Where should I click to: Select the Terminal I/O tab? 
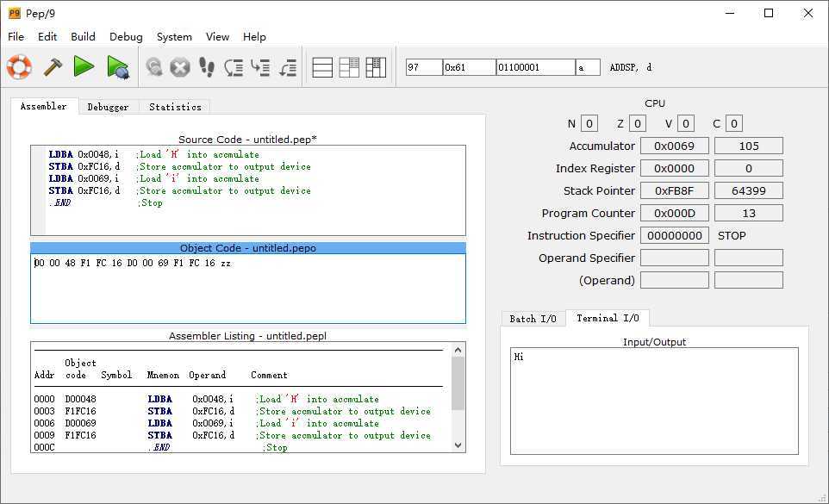608,318
